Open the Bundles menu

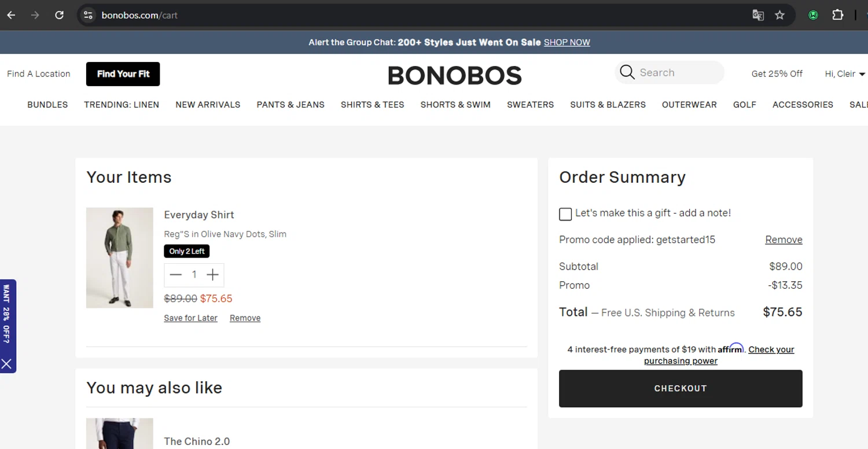(x=47, y=105)
